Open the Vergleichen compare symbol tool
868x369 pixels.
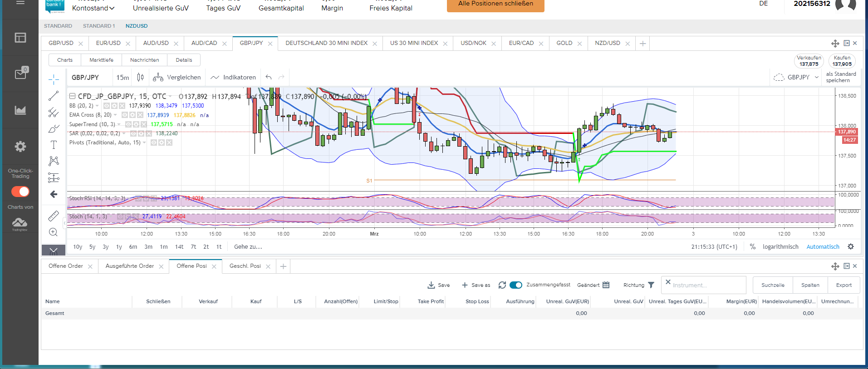[x=177, y=78]
